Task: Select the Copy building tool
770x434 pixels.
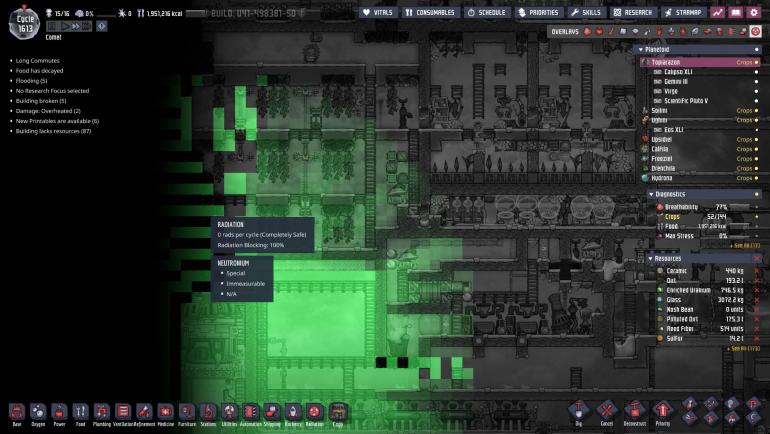Action: click(x=338, y=415)
